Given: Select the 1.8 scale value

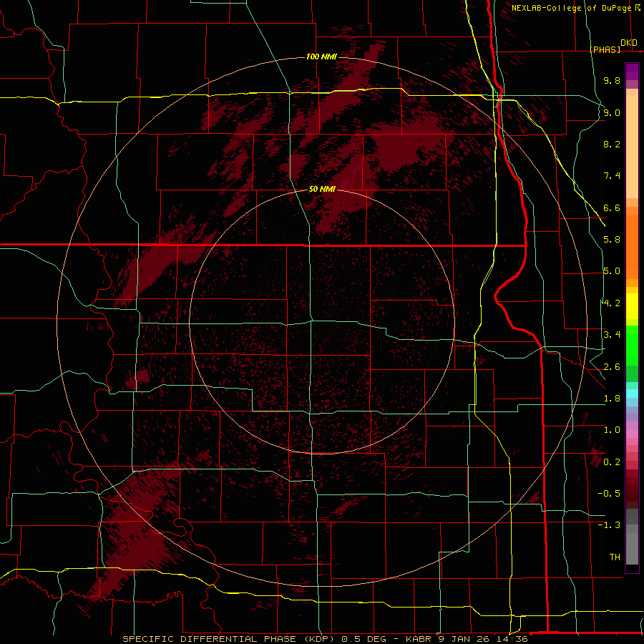Looking at the screenshot, I should tap(612, 399).
